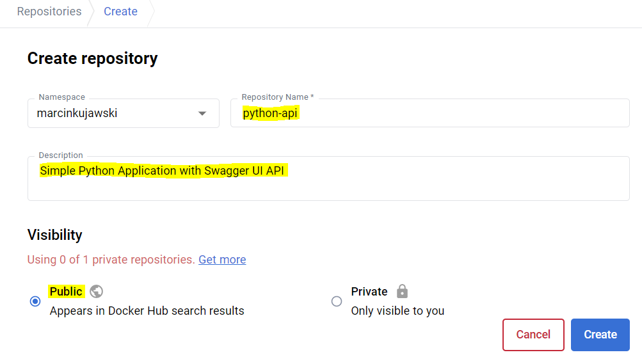
Task: Click 'Only visible to you' text
Action: pos(397,311)
